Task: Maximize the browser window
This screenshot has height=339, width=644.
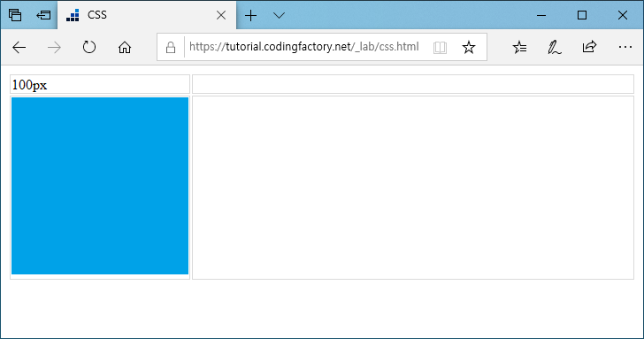Action: click(582, 16)
